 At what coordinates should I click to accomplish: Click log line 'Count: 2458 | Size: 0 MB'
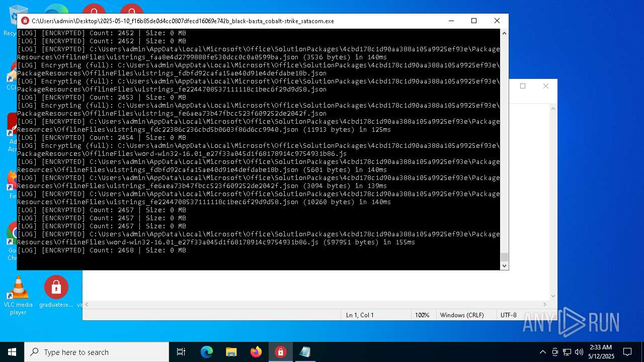[x=102, y=250]
